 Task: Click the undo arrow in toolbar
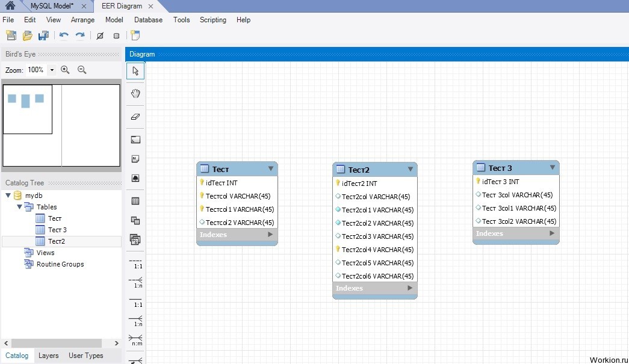[x=64, y=36]
